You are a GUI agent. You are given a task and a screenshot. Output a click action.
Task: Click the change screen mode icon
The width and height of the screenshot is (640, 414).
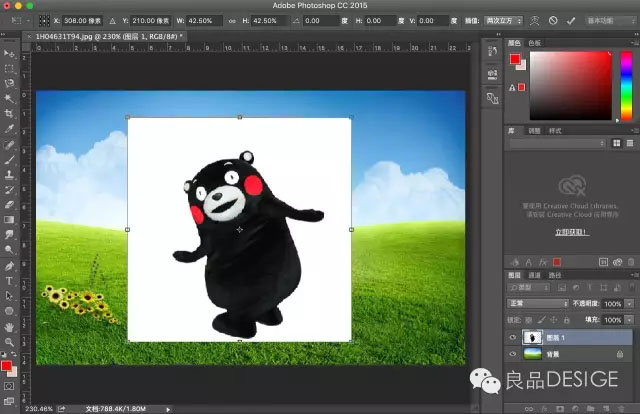coord(9,401)
